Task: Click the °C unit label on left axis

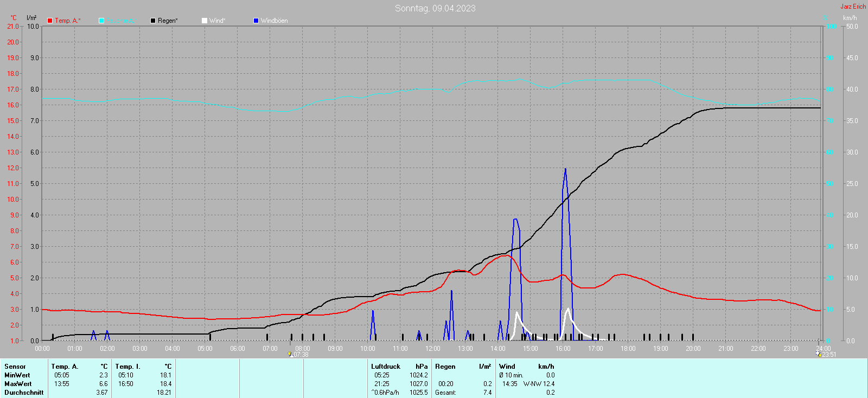Action: pos(14,18)
